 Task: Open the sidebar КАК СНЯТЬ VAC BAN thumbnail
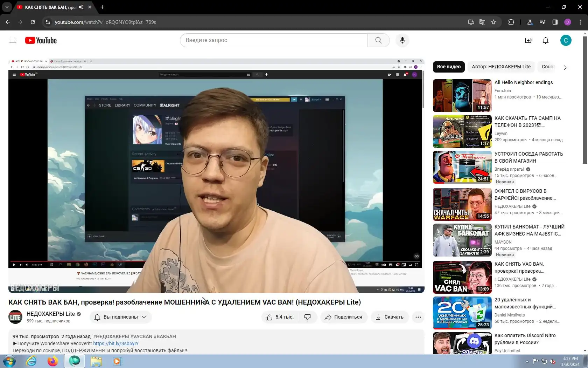462,277
